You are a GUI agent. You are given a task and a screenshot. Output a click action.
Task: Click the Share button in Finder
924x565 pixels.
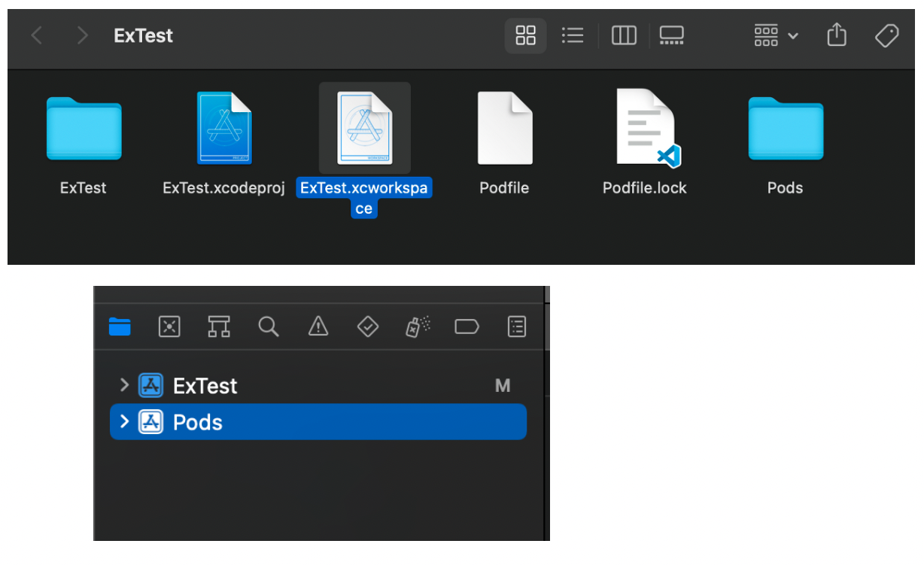837,35
